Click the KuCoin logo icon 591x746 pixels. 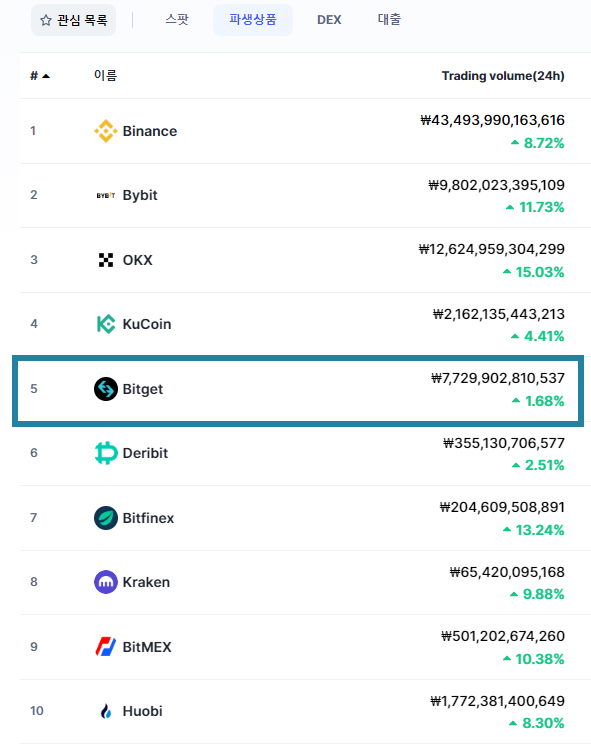[106, 324]
